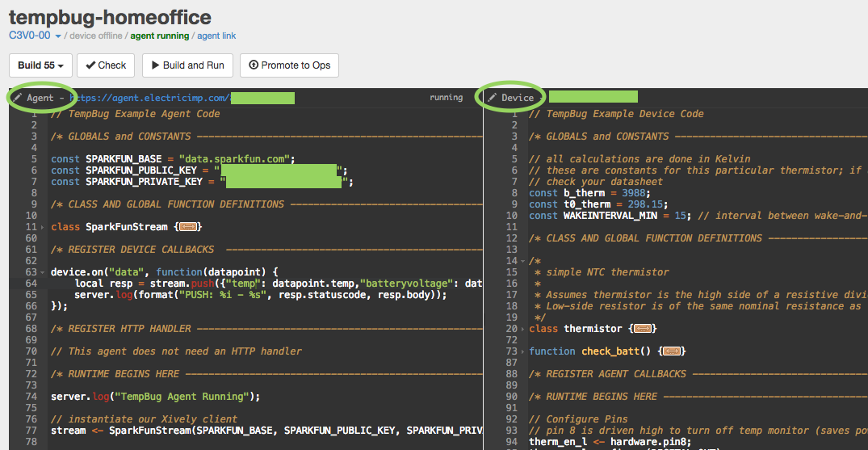The height and width of the screenshot is (450, 868).
Task: Collapse the device.on block at line 63
Action: coord(42,273)
